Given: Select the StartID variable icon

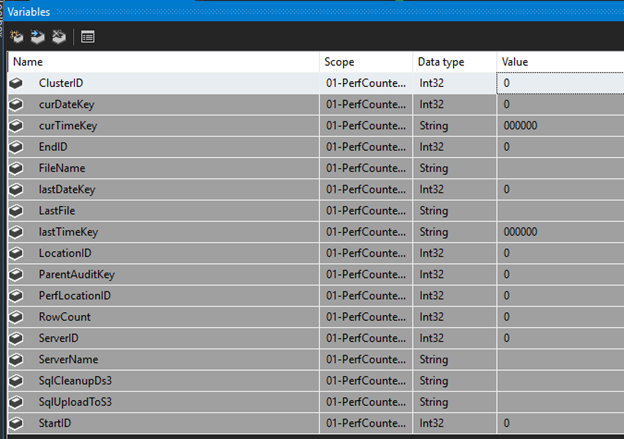Looking at the screenshot, I should (16, 423).
